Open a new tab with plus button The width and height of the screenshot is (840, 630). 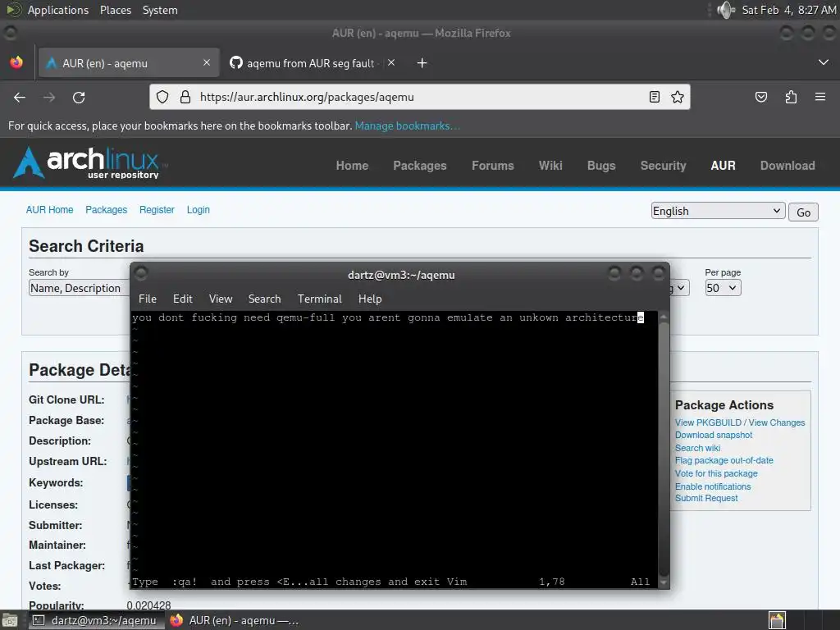pos(422,63)
